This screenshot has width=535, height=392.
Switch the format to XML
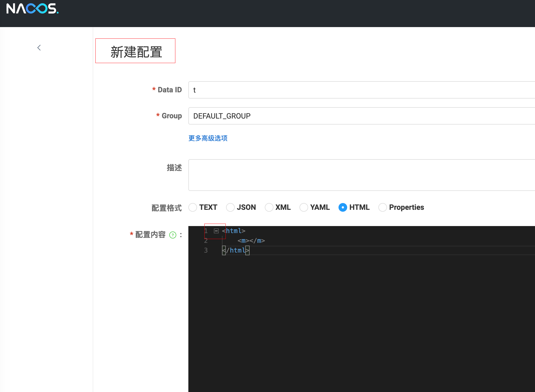(269, 207)
